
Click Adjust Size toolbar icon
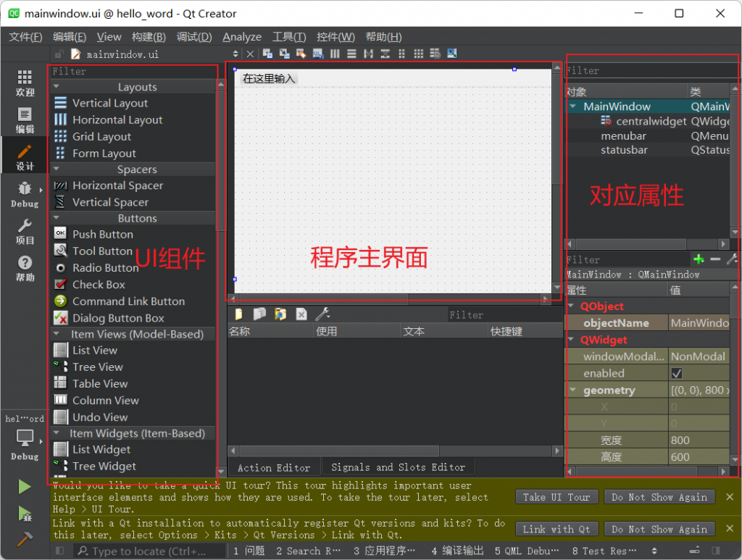point(452,54)
